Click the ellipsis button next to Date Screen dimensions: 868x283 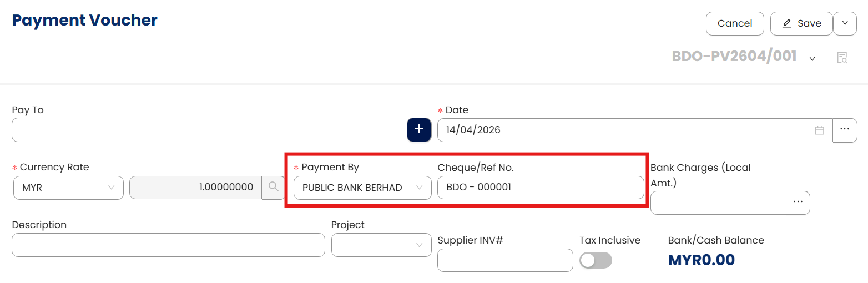coord(845,130)
